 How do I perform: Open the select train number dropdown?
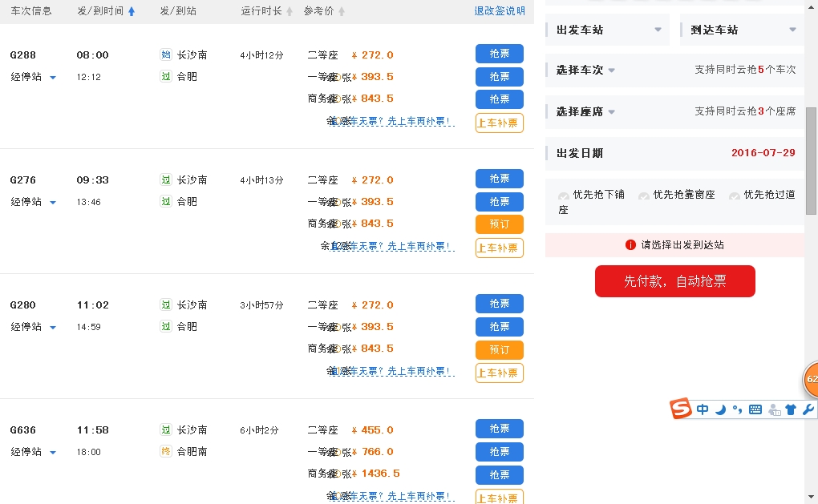click(585, 71)
